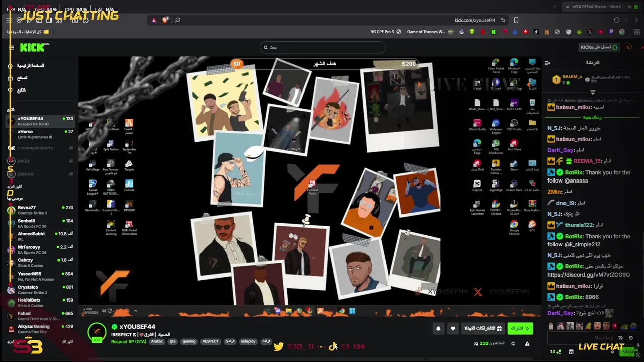The image size is (644, 362).
Task: Open Epic Games Launcher desktop icon
Action: 477,207
